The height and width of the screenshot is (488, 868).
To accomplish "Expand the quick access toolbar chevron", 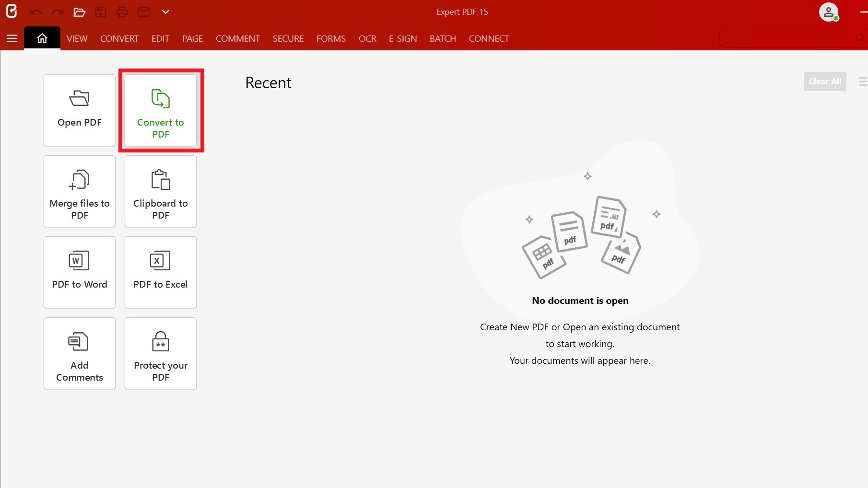I will tap(165, 12).
